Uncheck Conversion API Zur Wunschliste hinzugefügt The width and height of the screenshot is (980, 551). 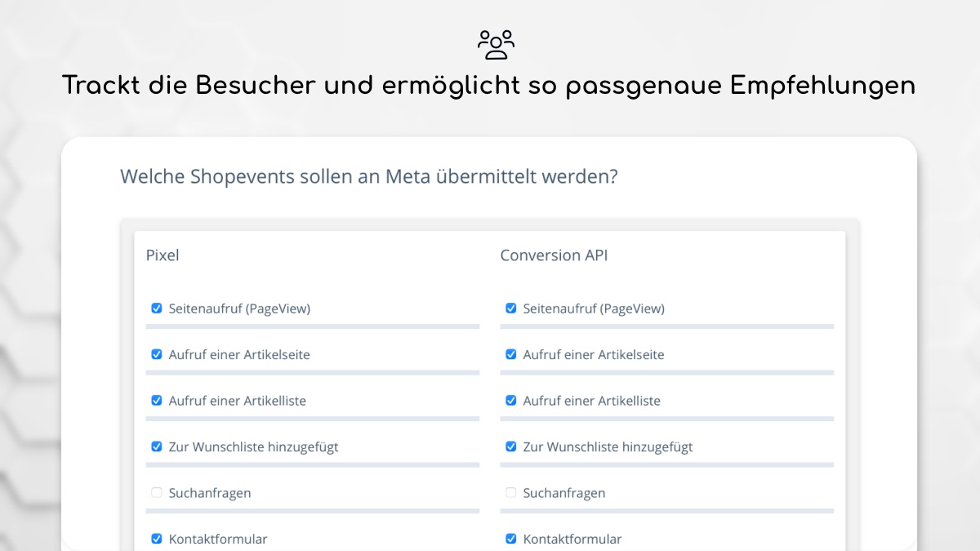[511, 447]
